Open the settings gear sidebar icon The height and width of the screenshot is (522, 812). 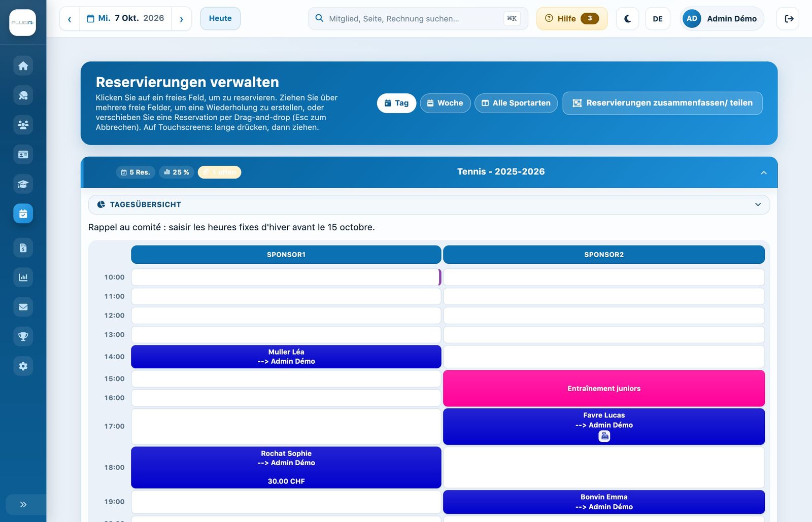coord(23,366)
